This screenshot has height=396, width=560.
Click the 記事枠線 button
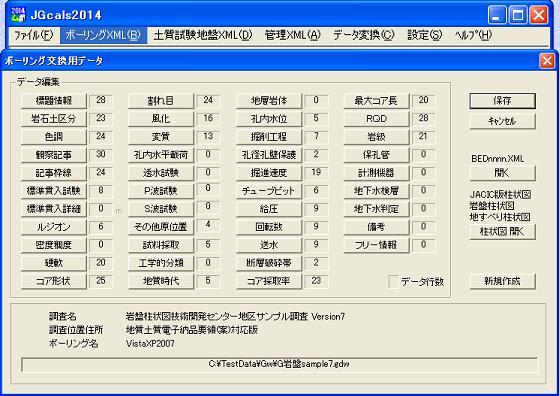tap(54, 173)
